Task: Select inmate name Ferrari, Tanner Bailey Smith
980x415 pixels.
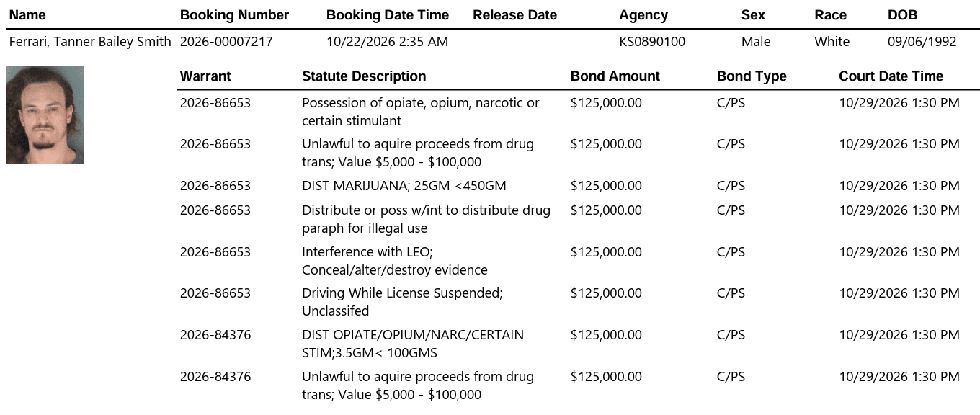Action: point(90,42)
